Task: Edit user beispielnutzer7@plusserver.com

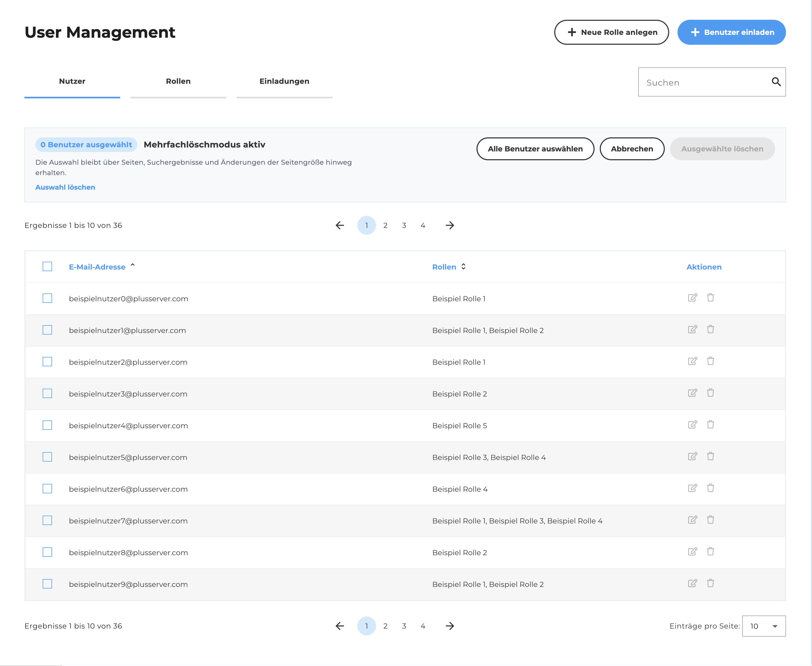Action: coord(692,520)
